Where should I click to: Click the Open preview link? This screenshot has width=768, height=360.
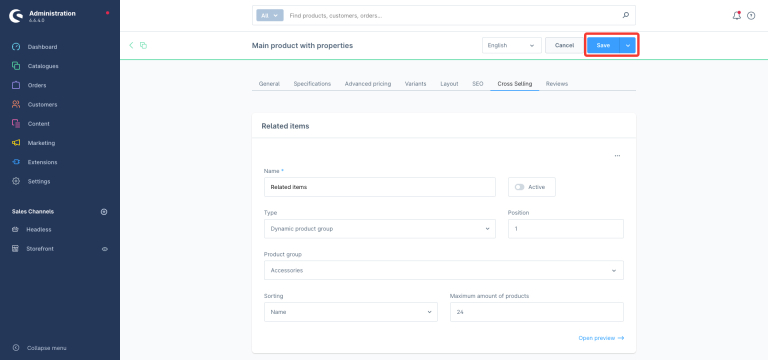tap(601, 338)
